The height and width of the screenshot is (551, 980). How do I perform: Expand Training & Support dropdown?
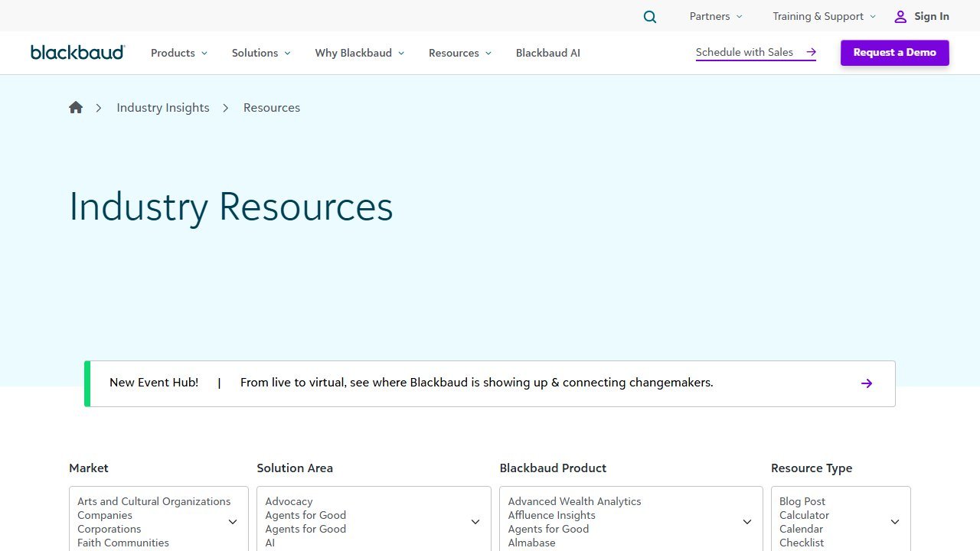825,16
